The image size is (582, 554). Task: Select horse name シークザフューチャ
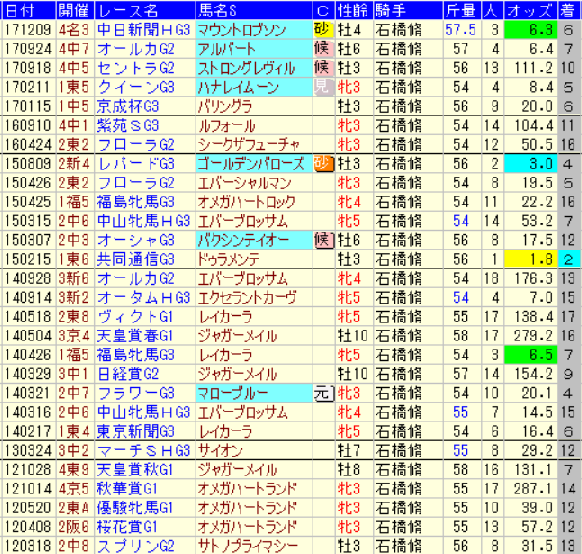tap(248, 145)
